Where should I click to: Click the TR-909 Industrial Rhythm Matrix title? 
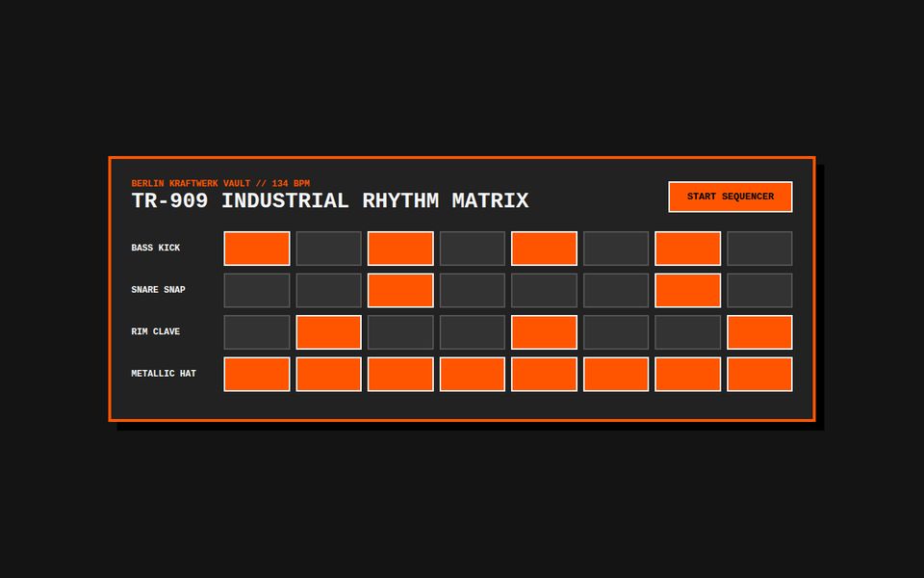tap(330, 200)
